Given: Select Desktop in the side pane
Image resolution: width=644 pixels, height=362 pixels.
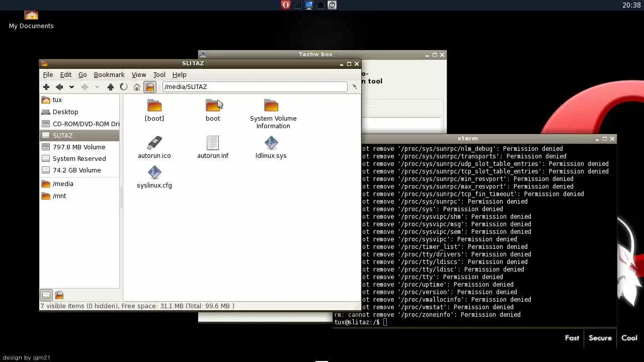Looking at the screenshot, I should pos(79,112).
